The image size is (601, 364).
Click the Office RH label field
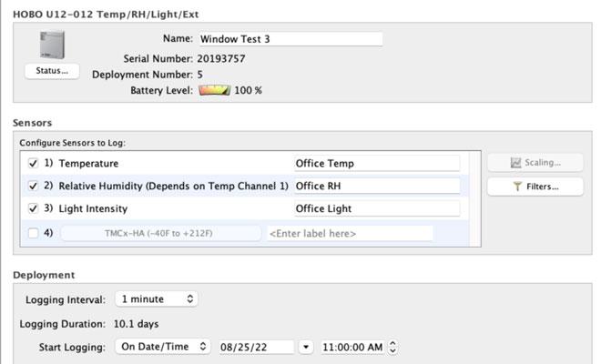(x=376, y=186)
